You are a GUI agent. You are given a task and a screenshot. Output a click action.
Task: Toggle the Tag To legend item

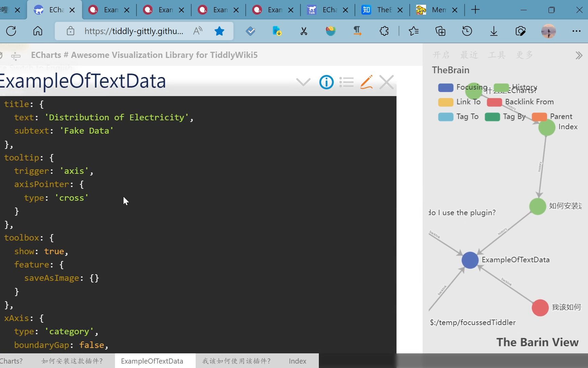[458, 117]
